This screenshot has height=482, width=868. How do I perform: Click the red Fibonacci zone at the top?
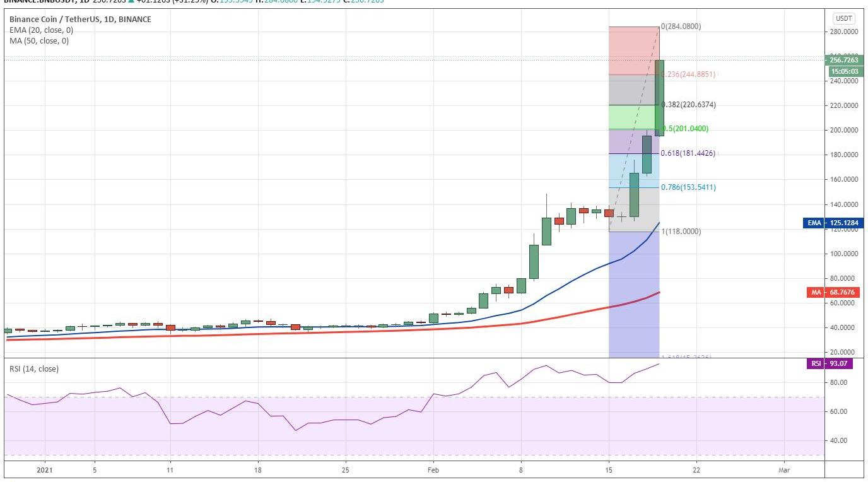(x=633, y=50)
